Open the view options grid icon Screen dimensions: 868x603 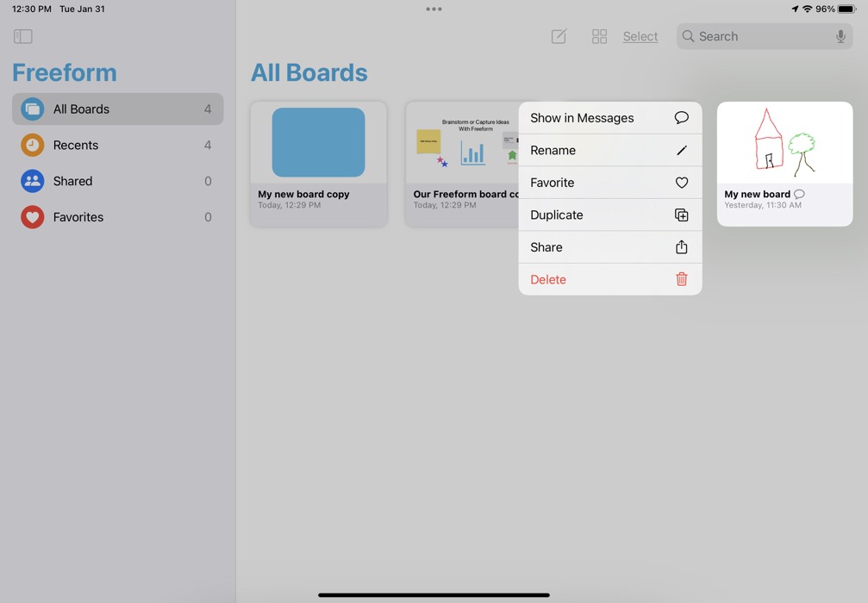pos(599,36)
